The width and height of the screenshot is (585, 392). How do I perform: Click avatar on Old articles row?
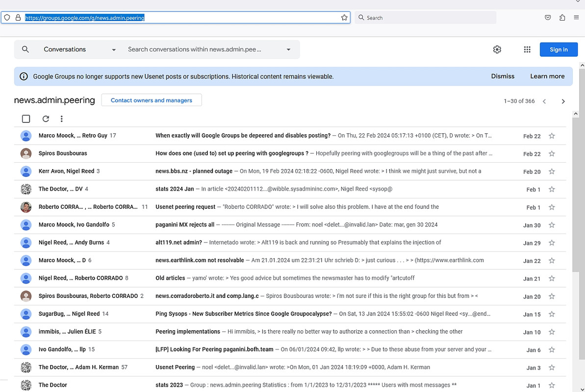(25, 278)
